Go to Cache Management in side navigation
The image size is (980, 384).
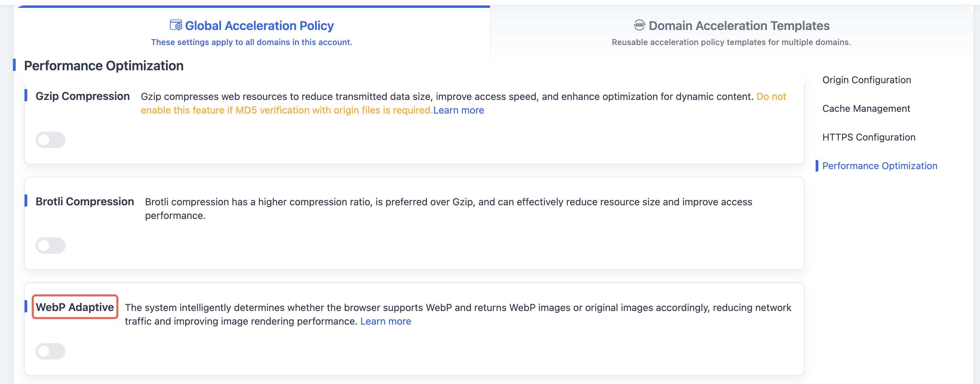pos(866,109)
